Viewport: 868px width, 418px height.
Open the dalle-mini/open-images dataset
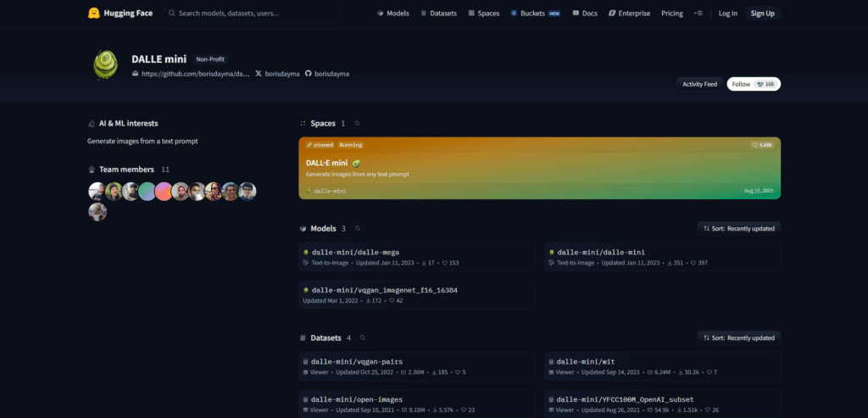[417, 404]
